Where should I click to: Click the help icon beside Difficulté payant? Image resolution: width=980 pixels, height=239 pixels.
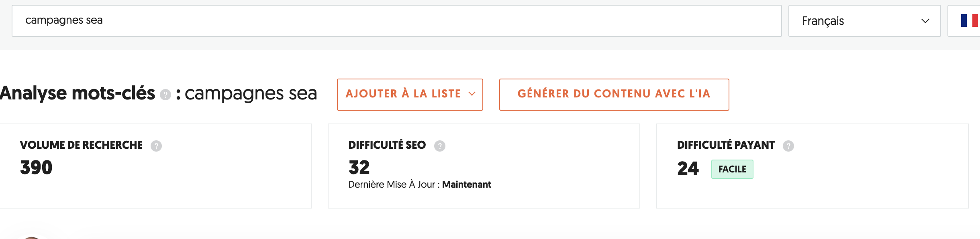point(788,146)
